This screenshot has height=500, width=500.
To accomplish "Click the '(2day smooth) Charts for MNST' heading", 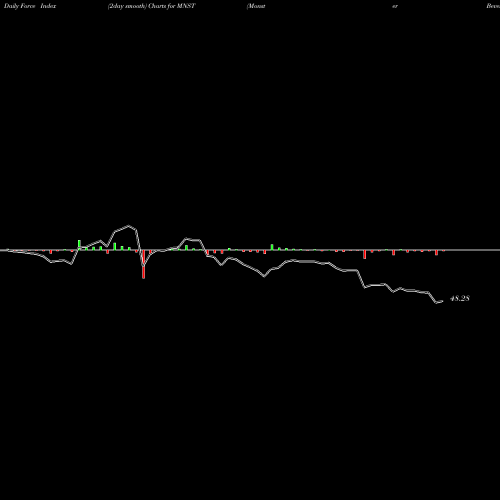I will 152,6.
